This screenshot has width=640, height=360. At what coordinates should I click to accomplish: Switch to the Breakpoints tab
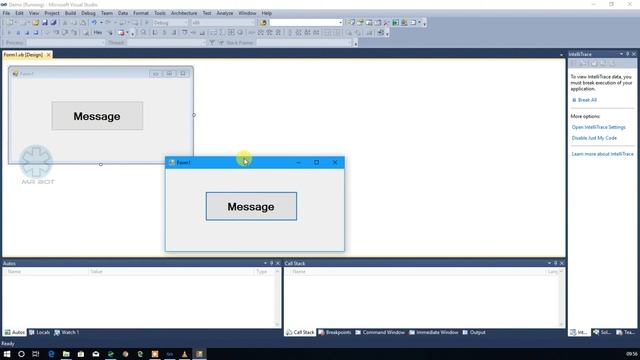[x=335, y=332]
